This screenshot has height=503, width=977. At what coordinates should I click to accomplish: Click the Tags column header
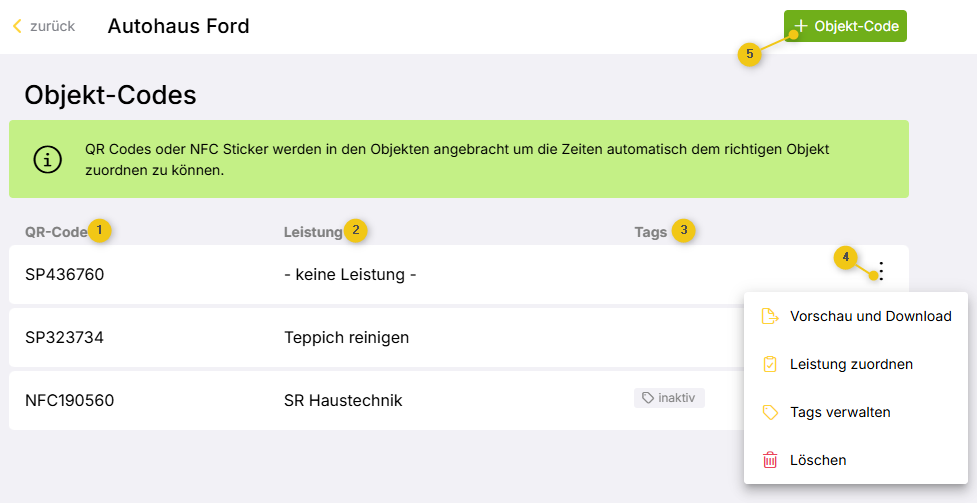click(x=651, y=232)
